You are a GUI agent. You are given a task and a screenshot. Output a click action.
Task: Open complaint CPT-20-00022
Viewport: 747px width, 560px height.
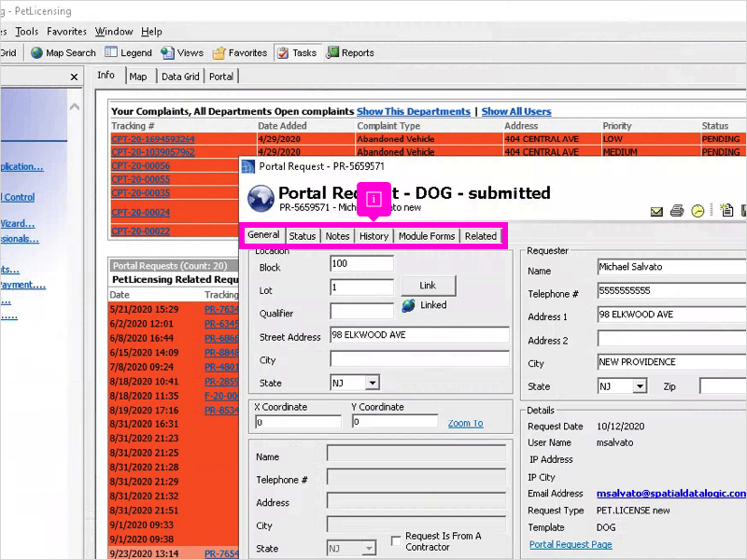(141, 231)
